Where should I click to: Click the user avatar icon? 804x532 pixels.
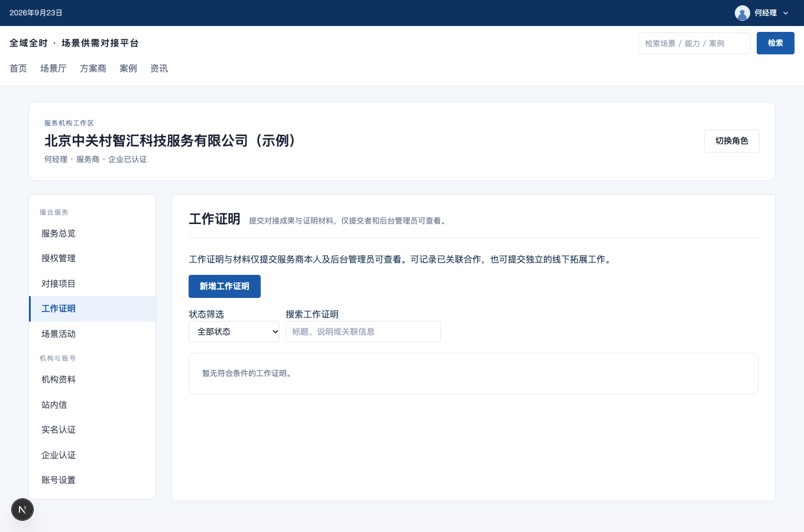click(x=743, y=13)
